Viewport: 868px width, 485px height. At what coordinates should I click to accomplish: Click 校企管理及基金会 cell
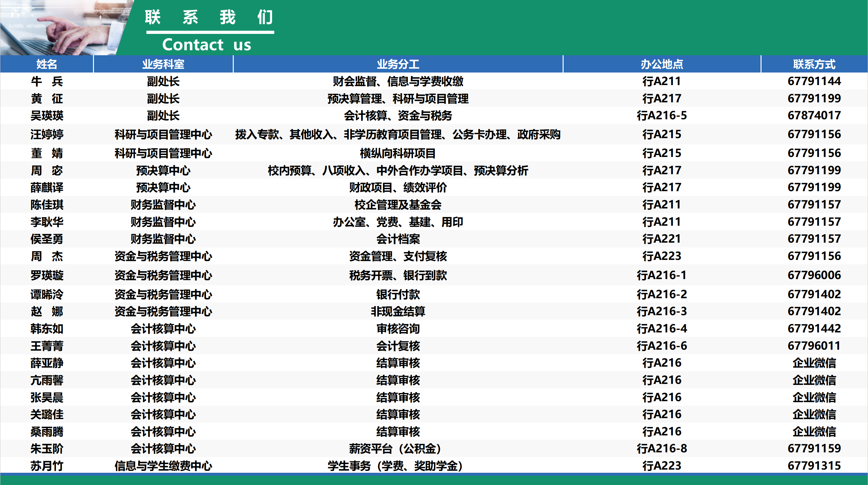pyautogui.click(x=398, y=204)
